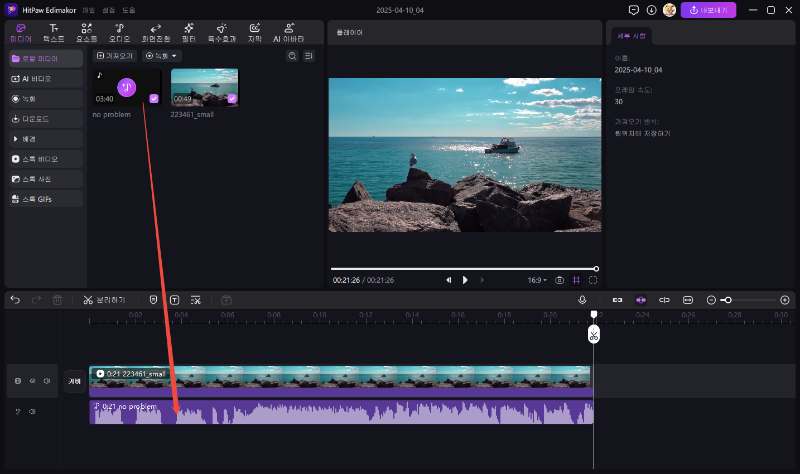The height and width of the screenshot is (474, 800).
Task: Zoom out the timeline with minus icon
Action: pos(711,300)
